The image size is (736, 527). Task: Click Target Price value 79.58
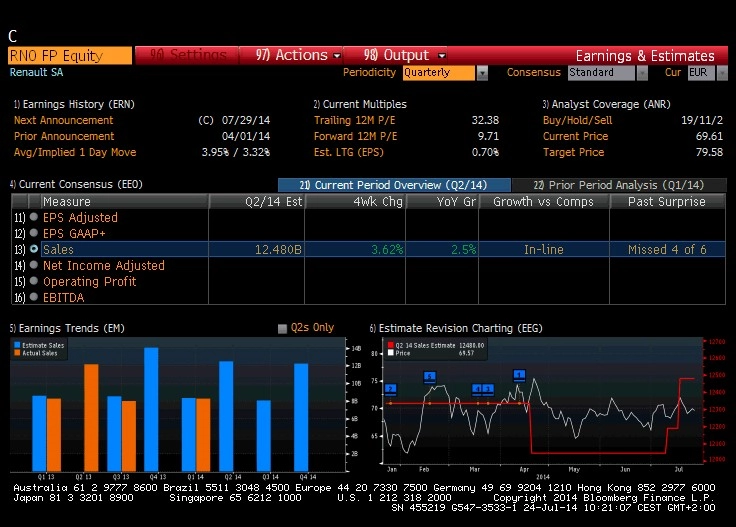click(x=709, y=152)
